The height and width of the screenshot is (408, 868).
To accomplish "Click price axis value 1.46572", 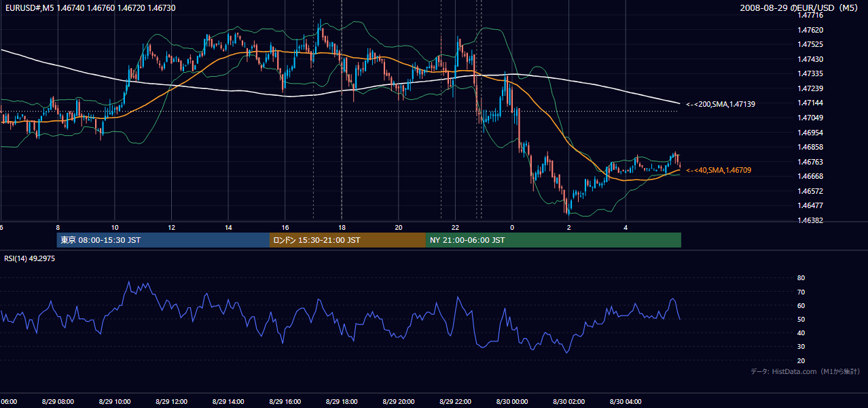I will 810,191.
